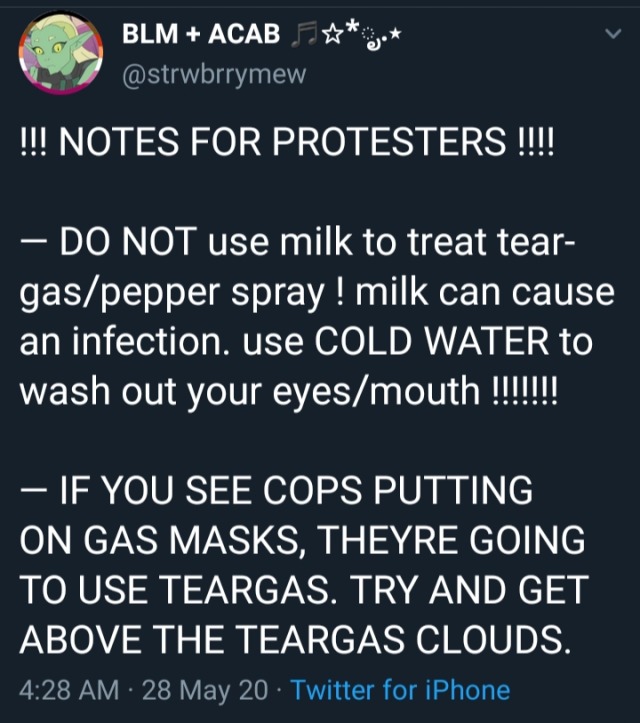Click the BLM + ACAB display name
640x723 pixels.
tap(201, 34)
